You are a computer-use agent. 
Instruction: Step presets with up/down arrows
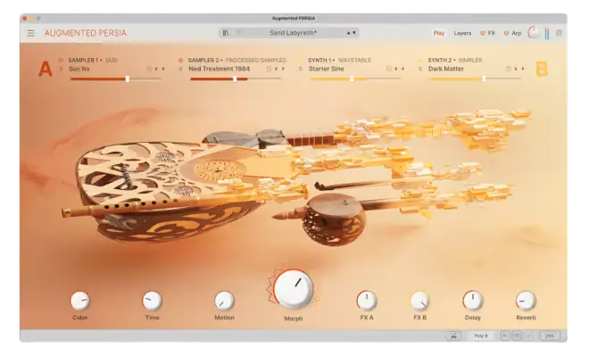point(352,33)
